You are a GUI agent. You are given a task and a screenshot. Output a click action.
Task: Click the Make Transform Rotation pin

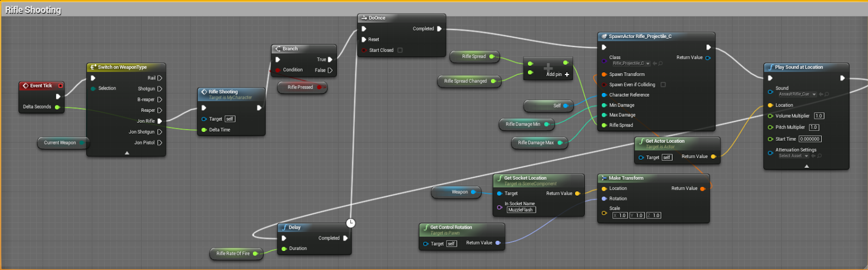tap(604, 199)
